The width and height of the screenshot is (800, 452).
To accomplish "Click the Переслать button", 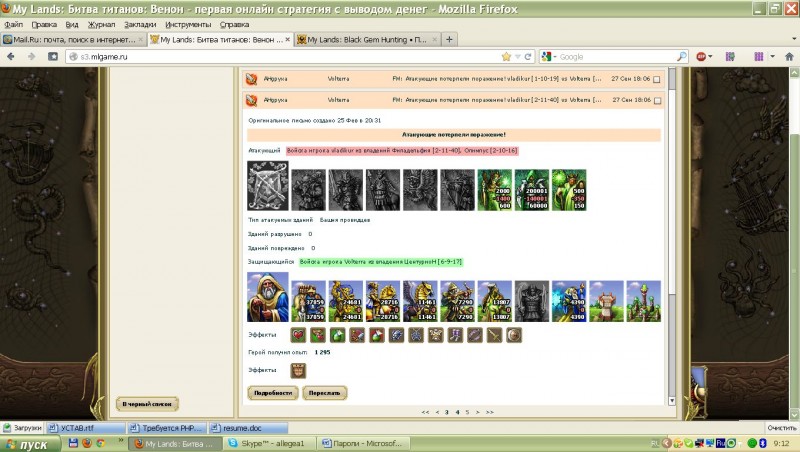I will pos(325,393).
